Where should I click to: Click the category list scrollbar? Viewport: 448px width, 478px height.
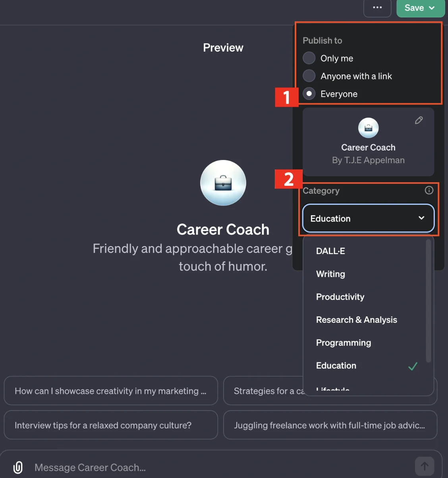[428, 301]
